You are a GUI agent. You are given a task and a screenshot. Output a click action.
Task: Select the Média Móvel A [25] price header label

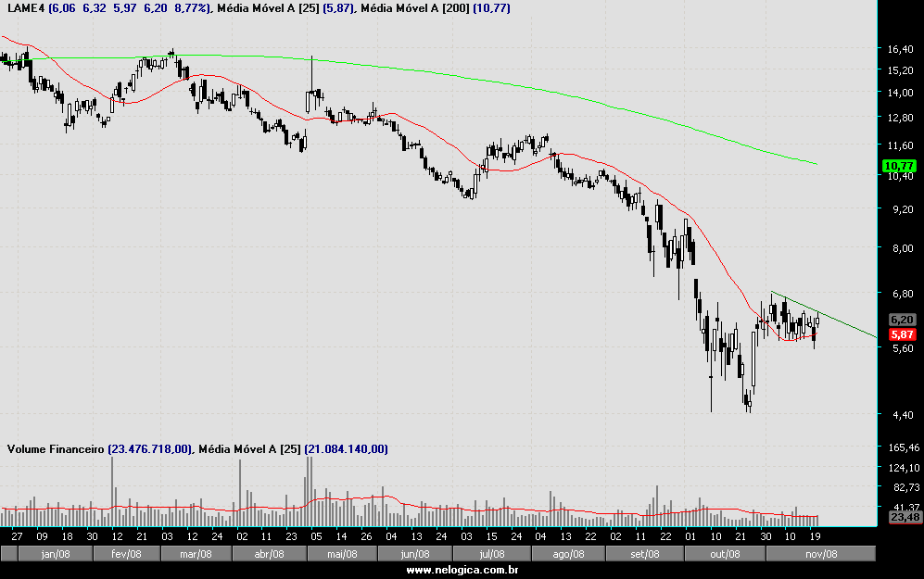[x=268, y=8]
